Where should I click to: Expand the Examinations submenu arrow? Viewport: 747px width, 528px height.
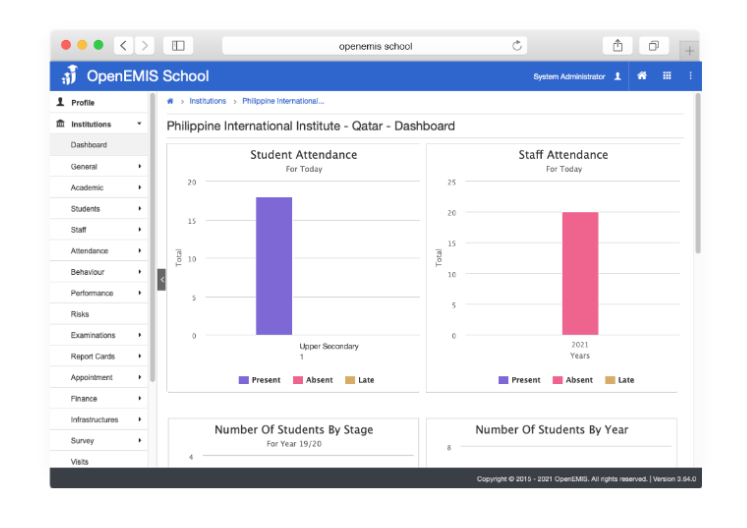[x=140, y=335]
